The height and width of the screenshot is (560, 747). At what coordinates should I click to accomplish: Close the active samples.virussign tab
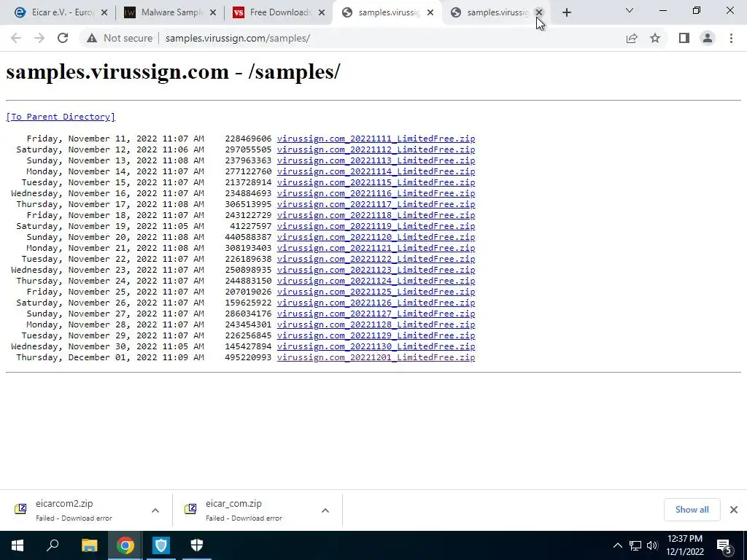(430, 12)
